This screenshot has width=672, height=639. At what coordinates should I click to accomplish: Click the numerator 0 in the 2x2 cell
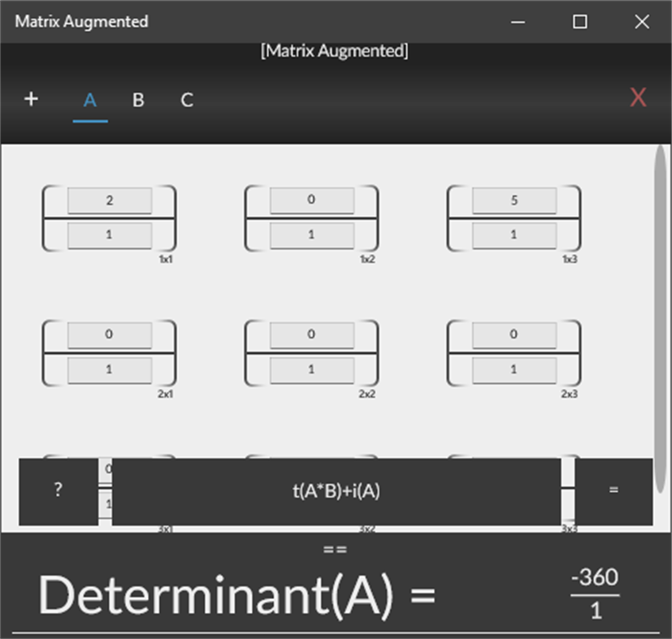(x=311, y=334)
